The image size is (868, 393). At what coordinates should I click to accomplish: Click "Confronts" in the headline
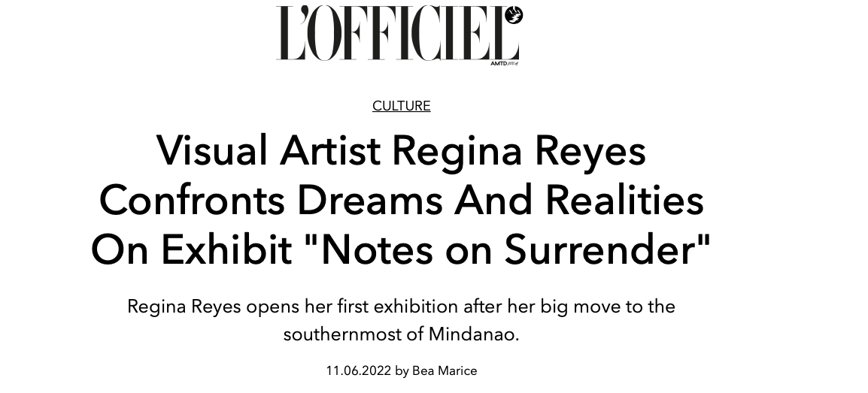point(192,200)
